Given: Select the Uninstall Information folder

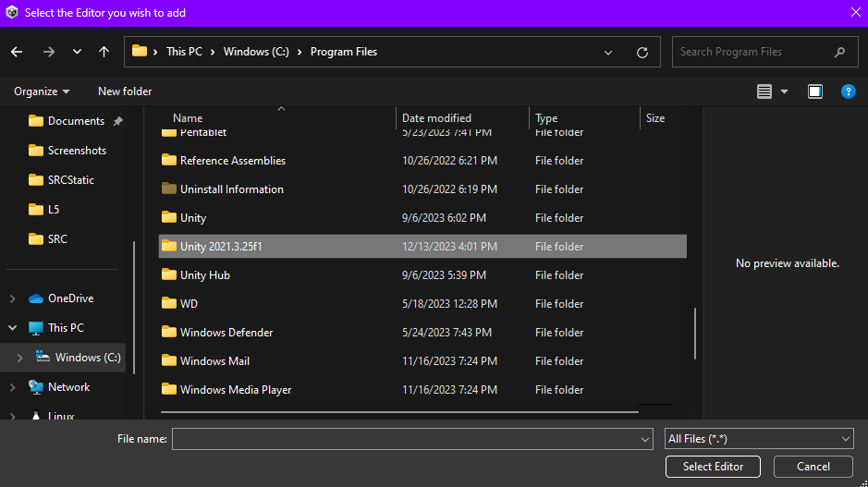Looking at the screenshot, I should (422, 189).
